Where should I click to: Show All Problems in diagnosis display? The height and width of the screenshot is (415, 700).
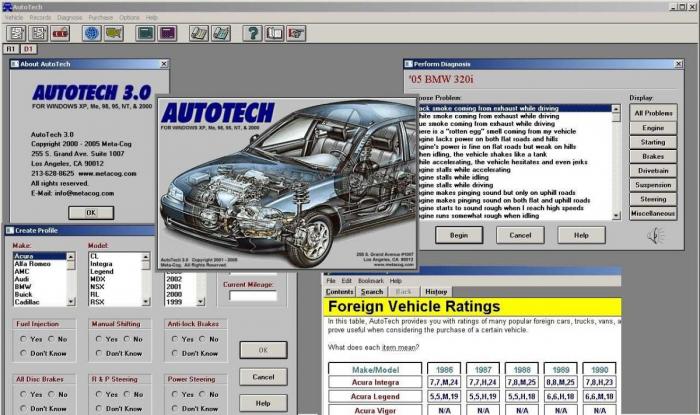pos(653,113)
